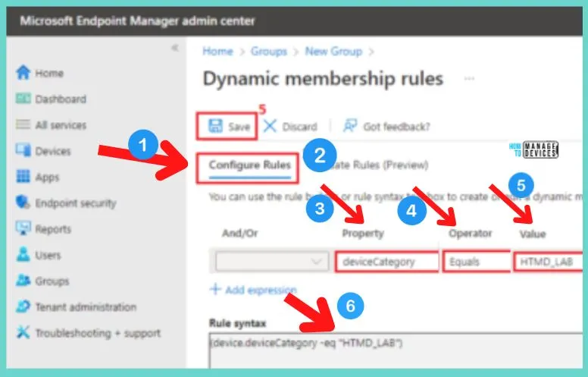The width and height of the screenshot is (588, 377).
Task: Click the Dynamic membership rules heading
Action: [323, 79]
